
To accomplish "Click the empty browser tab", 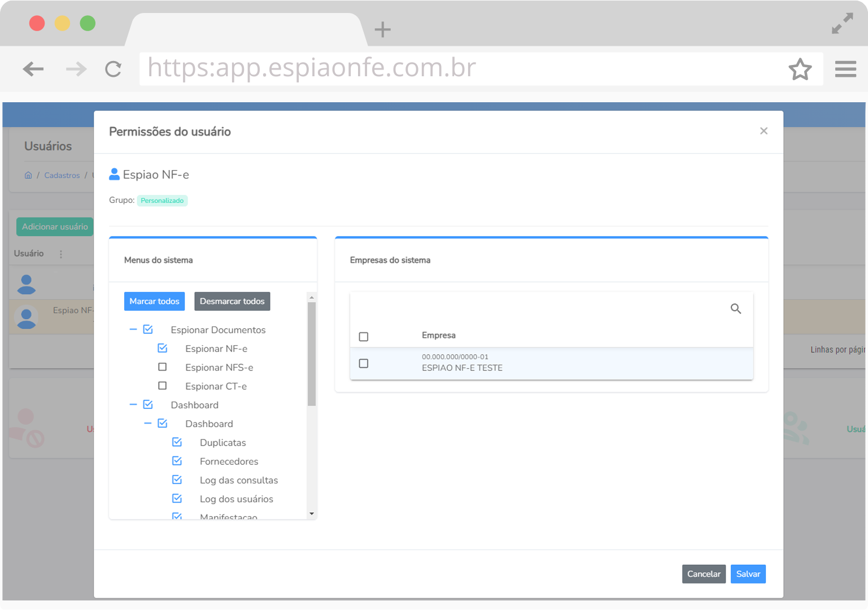I will click(x=246, y=29).
